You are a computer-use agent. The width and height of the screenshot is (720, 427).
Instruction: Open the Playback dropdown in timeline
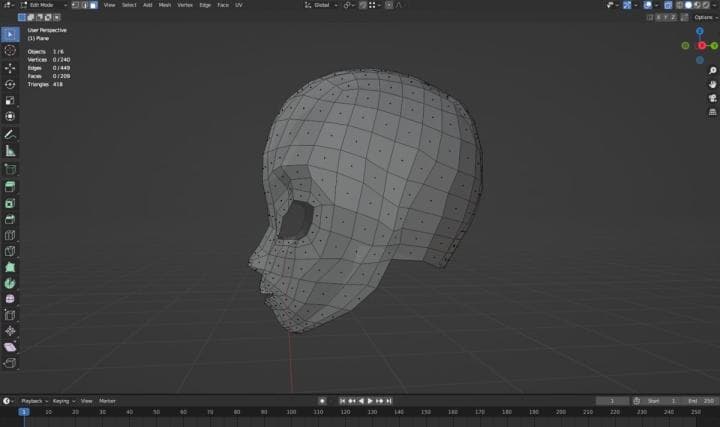[x=34, y=401]
